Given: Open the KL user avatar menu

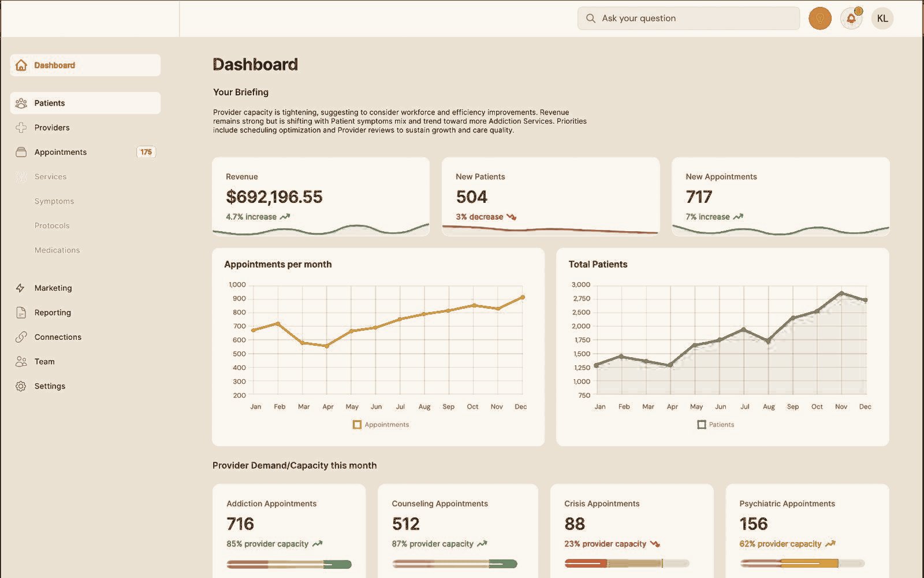Looking at the screenshot, I should 882,18.
